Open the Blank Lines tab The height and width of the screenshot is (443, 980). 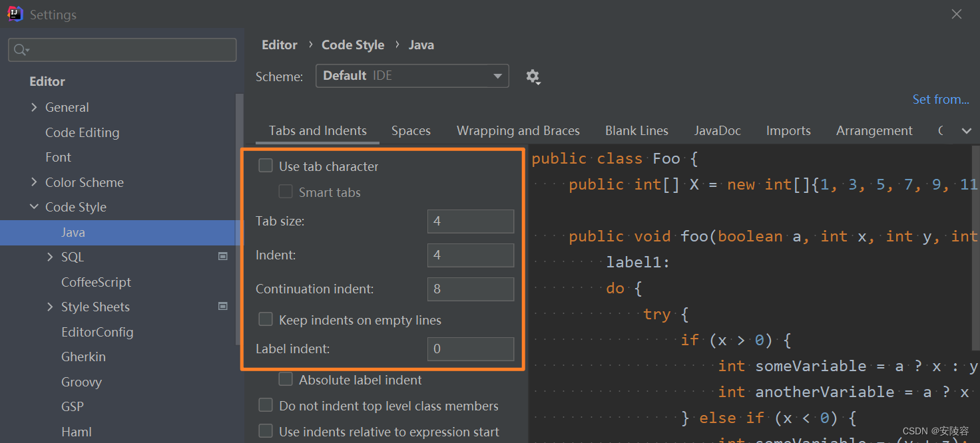coord(636,131)
